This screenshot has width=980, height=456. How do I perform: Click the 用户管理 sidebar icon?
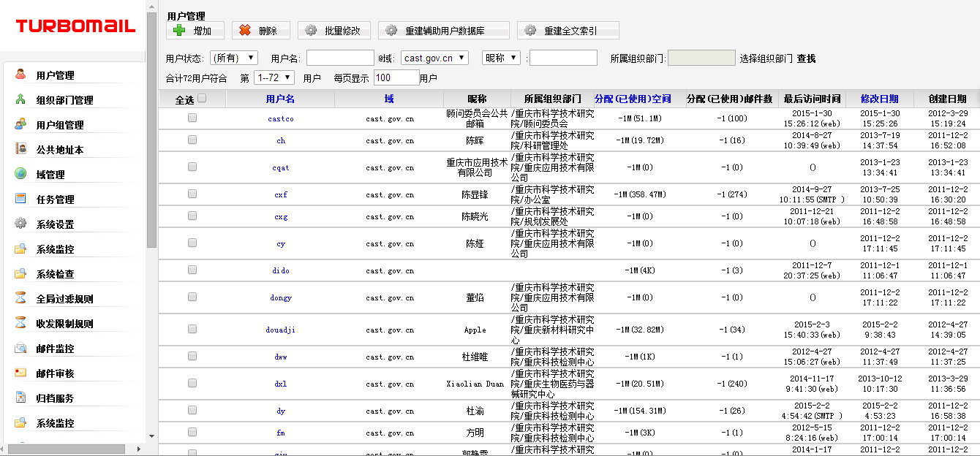click(x=20, y=75)
